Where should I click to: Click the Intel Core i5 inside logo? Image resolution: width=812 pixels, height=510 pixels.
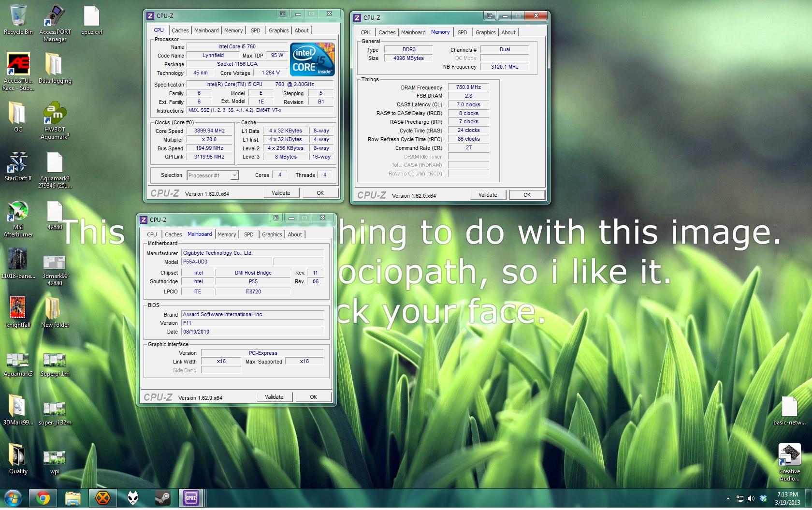312,59
